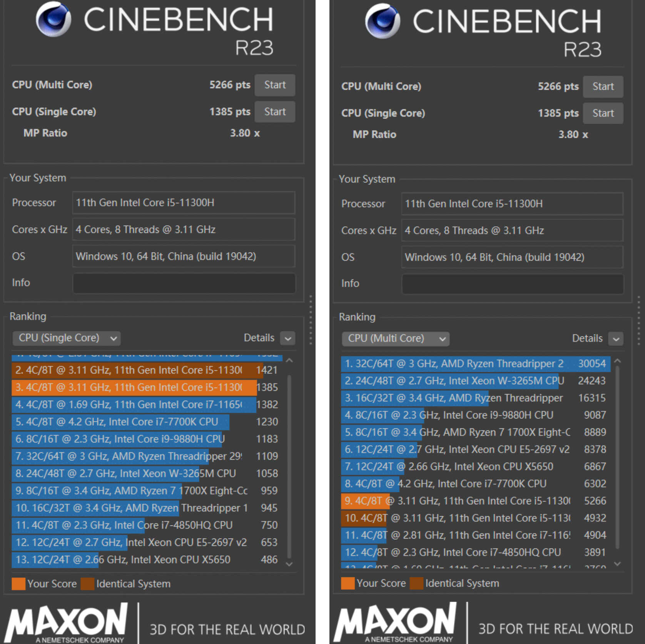The image size is (645, 644).
Task: Click the vertical dotted panel handle in left window
Action: [x=310, y=319]
